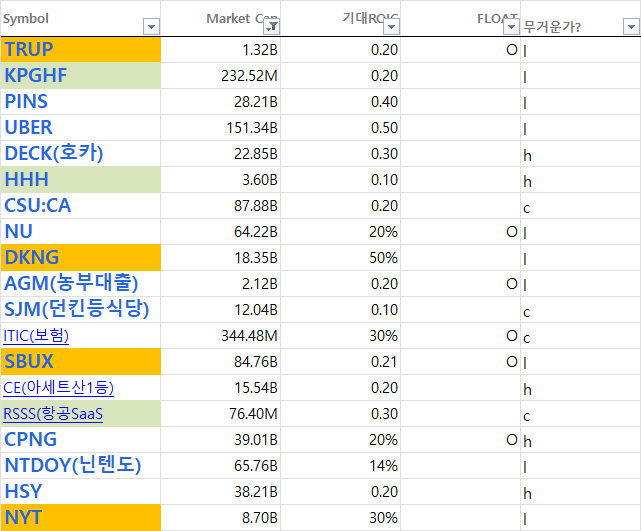Open the CE(아세트산1등) hyperlink
The height and width of the screenshot is (531, 641).
58,388
